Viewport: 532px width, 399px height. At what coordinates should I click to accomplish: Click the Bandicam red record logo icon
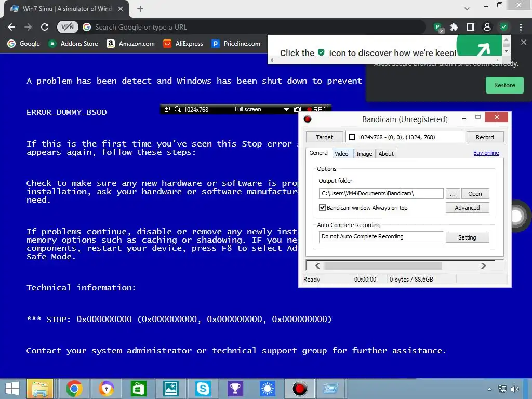(x=308, y=119)
